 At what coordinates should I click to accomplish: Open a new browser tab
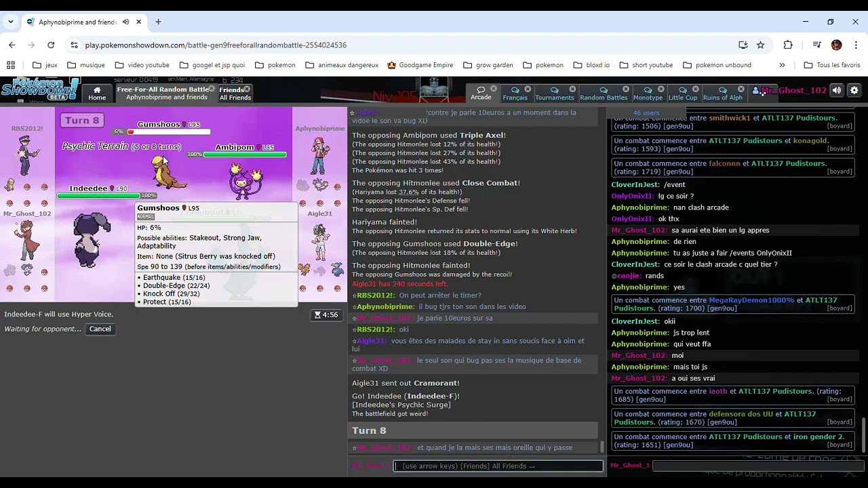click(x=158, y=22)
